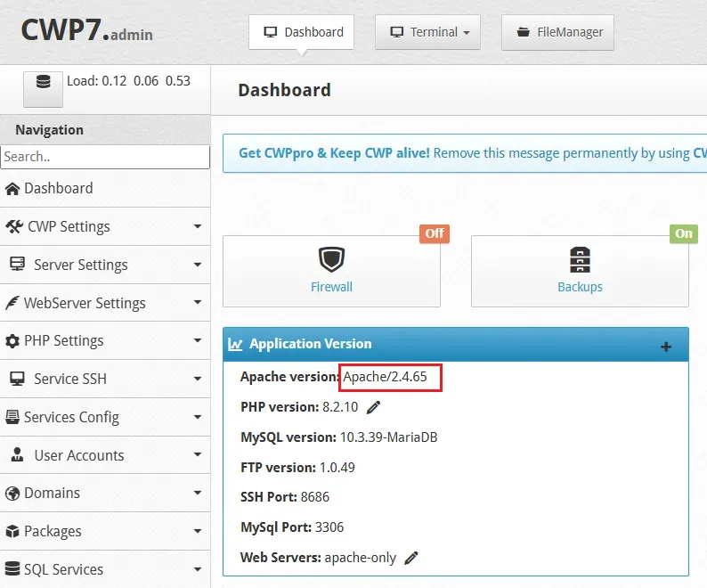The image size is (707, 588).
Task: Click the Backups On status badge
Action: [684, 233]
